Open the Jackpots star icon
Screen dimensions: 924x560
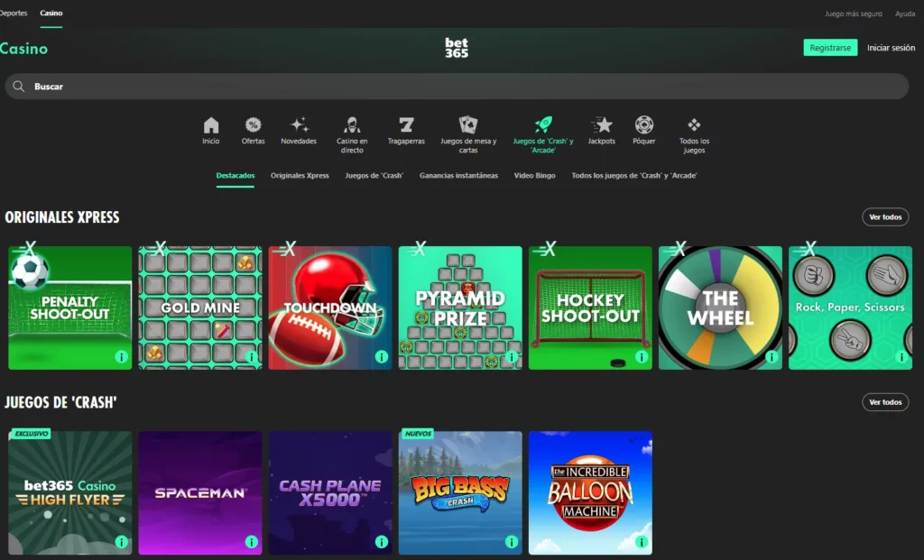coord(602,124)
